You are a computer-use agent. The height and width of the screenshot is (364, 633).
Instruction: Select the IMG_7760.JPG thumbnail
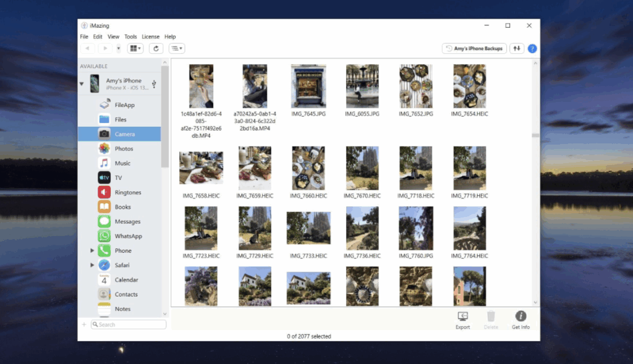tap(416, 228)
